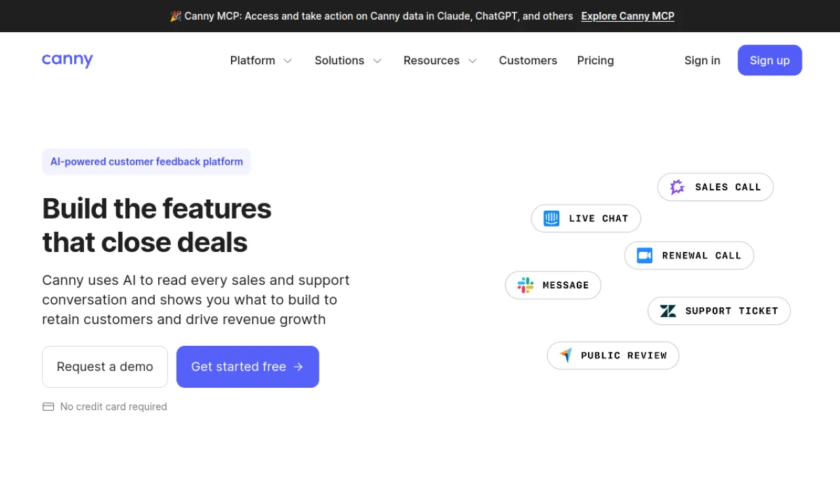Click the No credit card required text

coord(114,407)
